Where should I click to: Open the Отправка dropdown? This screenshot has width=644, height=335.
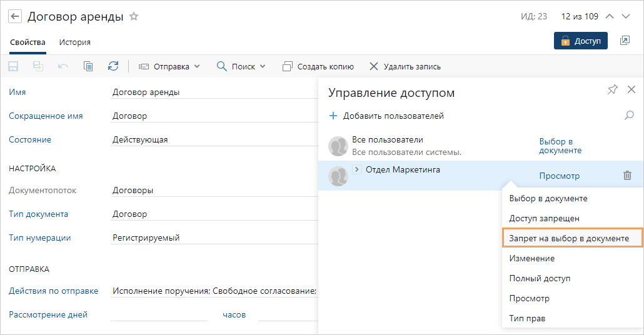click(169, 66)
